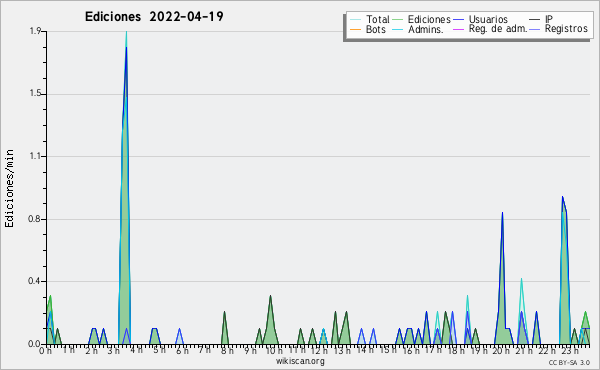Click the '1.9' y-axis value
The height and width of the screenshot is (370, 600).
point(35,31)
